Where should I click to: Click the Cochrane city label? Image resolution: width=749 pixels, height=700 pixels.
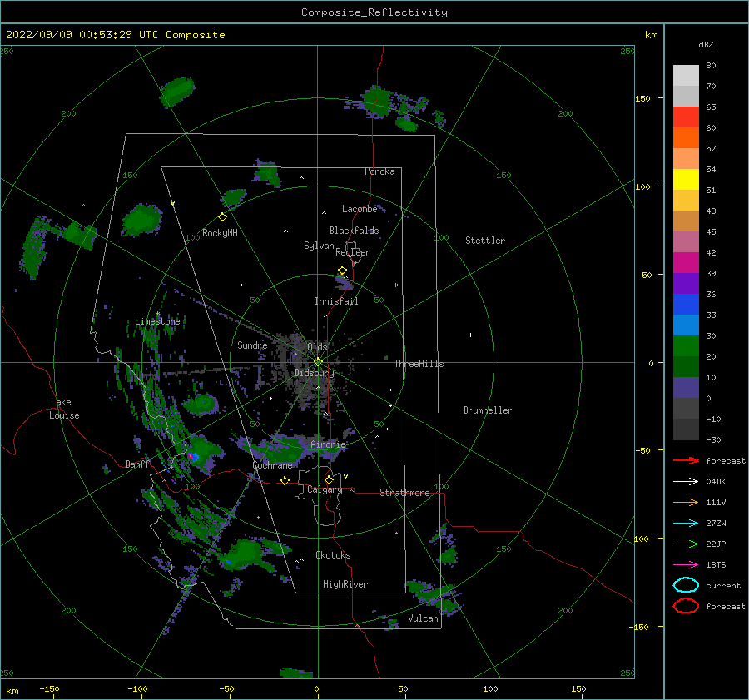point(272,465)
